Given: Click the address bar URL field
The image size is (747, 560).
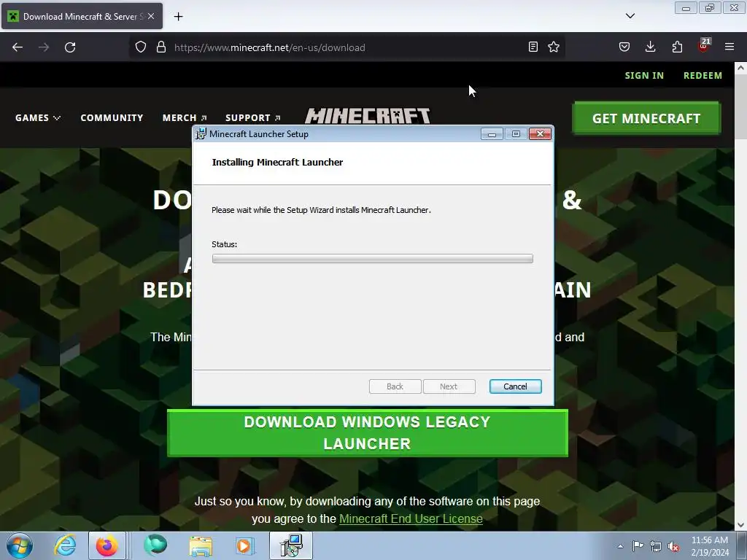Looking at the screenshot, I should point(347,47).
